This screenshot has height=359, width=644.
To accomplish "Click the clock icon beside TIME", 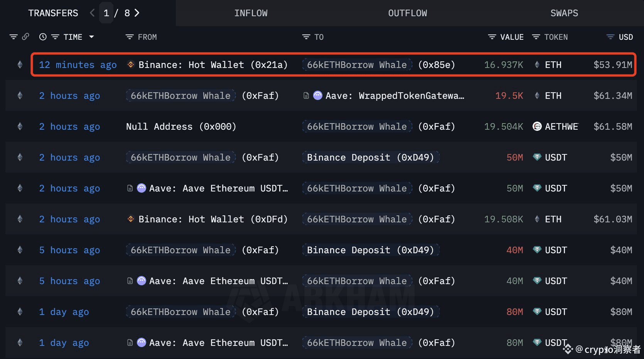I will pyautogui.click(x=43, y=37).
